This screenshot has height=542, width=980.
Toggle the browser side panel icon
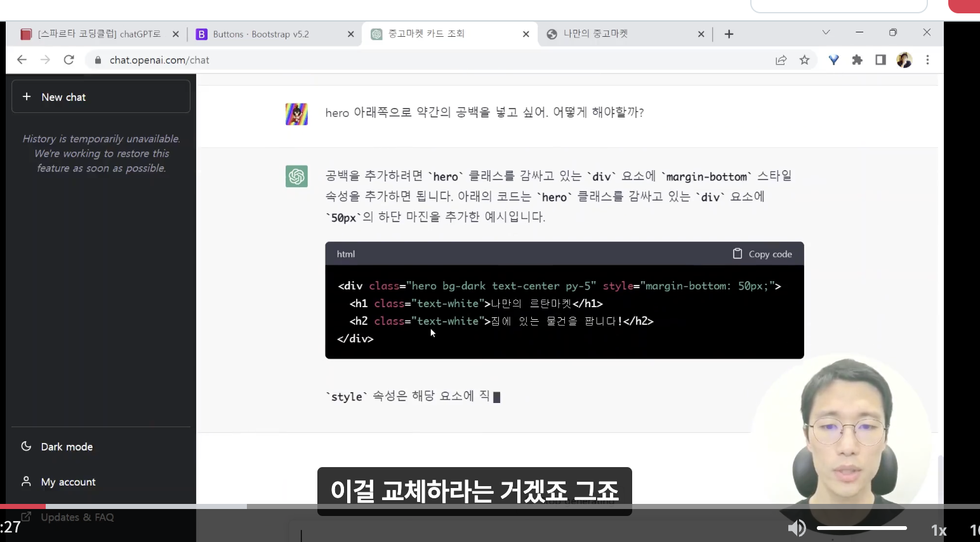[x=880, y=60]
